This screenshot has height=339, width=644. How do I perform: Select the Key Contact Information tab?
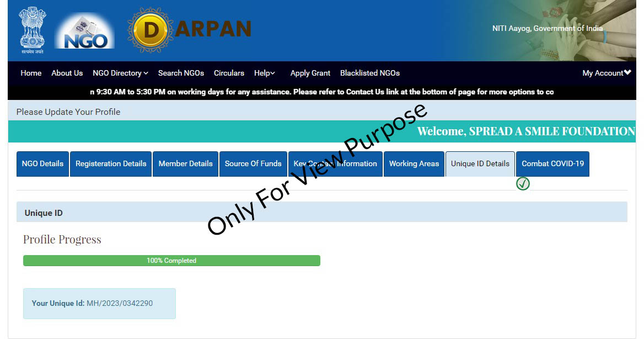(335, 164)
